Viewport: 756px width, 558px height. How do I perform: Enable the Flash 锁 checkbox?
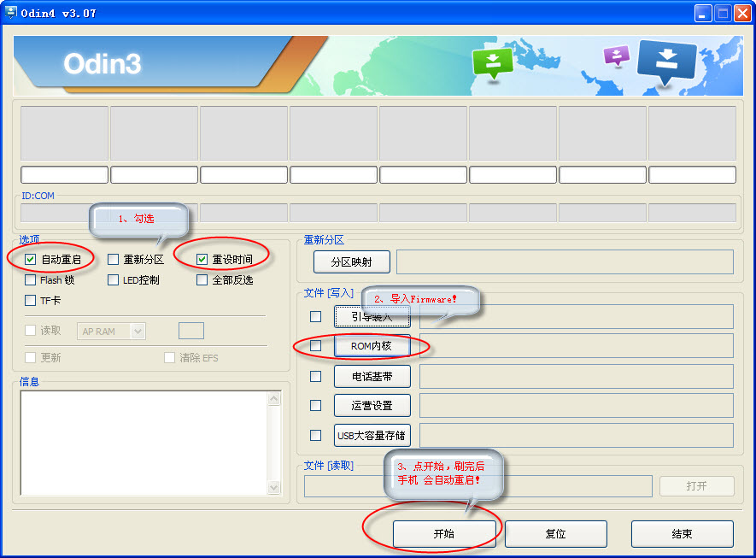(x=31, y=279)
